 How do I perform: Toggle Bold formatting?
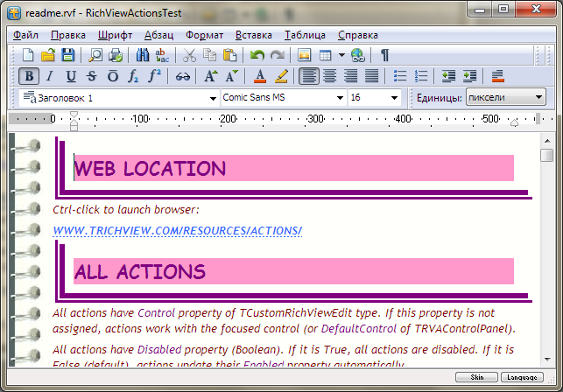tap(29, 76)
